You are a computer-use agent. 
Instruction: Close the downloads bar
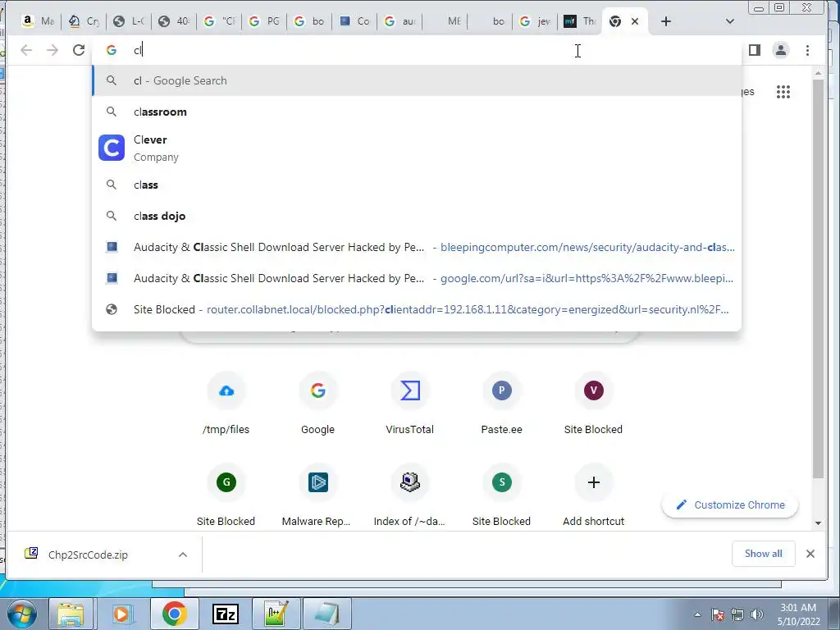click(x=810, y=554)
